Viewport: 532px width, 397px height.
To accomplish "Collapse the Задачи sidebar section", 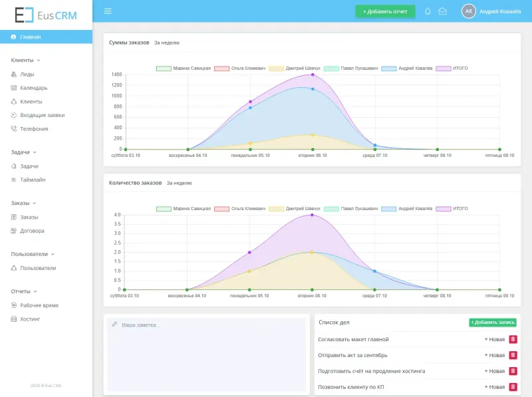I will pyautogui.click(x=23, y=152).
